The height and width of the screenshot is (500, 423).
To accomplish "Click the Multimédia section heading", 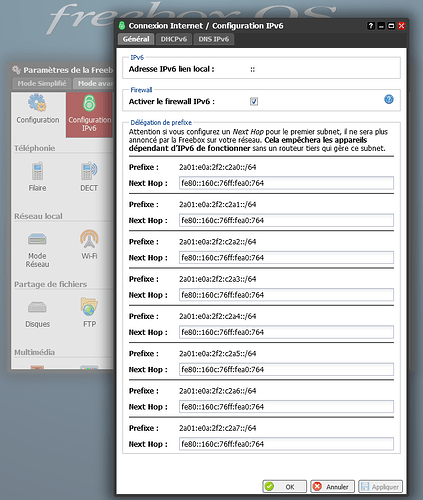I will [x=34, y=352].
